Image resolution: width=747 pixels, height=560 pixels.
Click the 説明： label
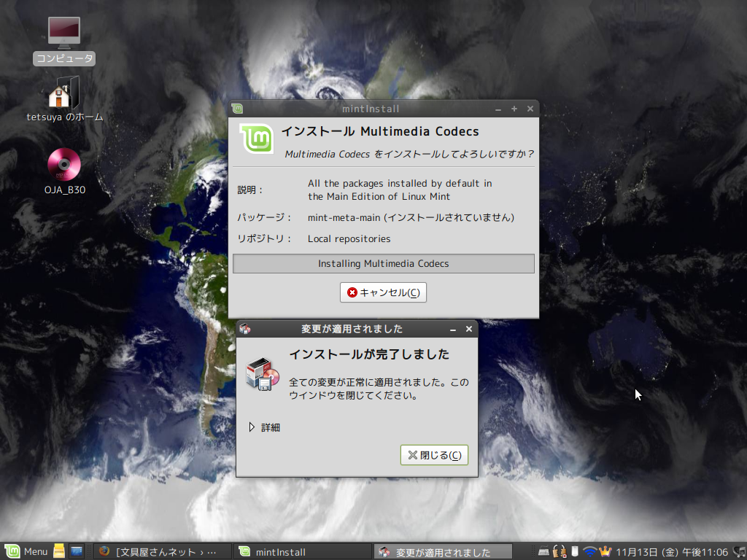tap(250, 190)
